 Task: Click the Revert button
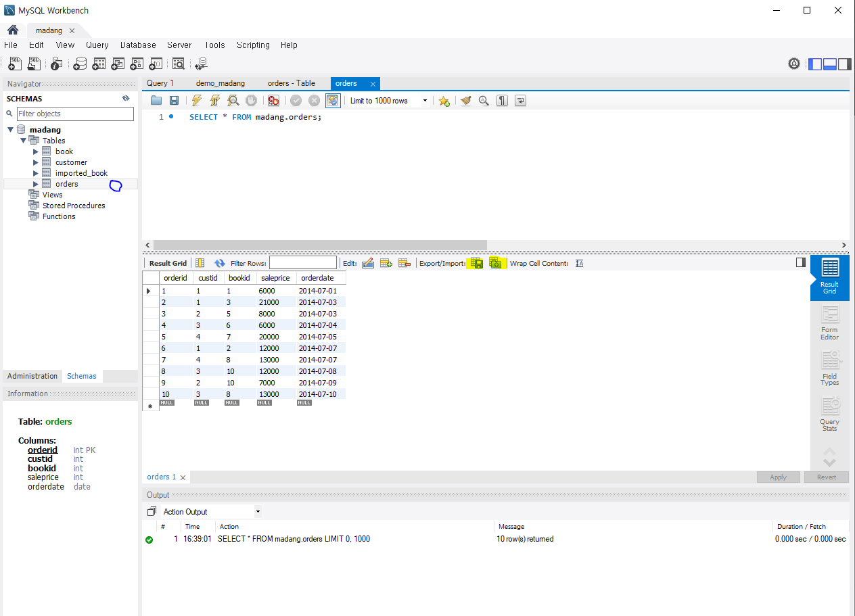click(x=826, y=477)
